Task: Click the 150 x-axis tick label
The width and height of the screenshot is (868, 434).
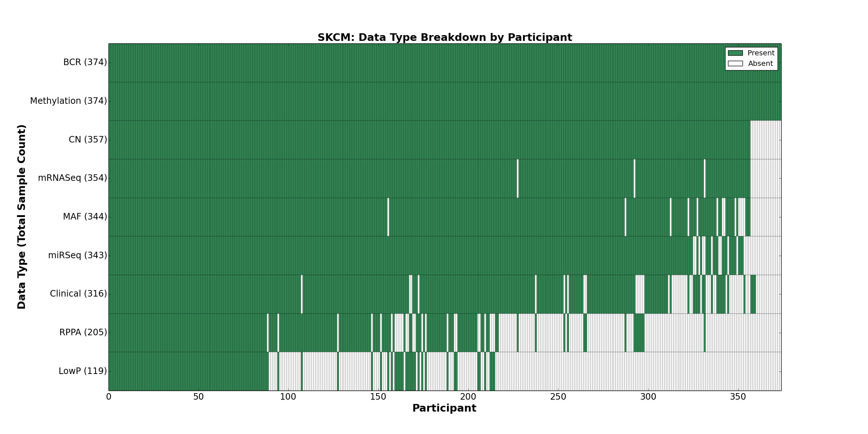Action: (x=378, y=397)
